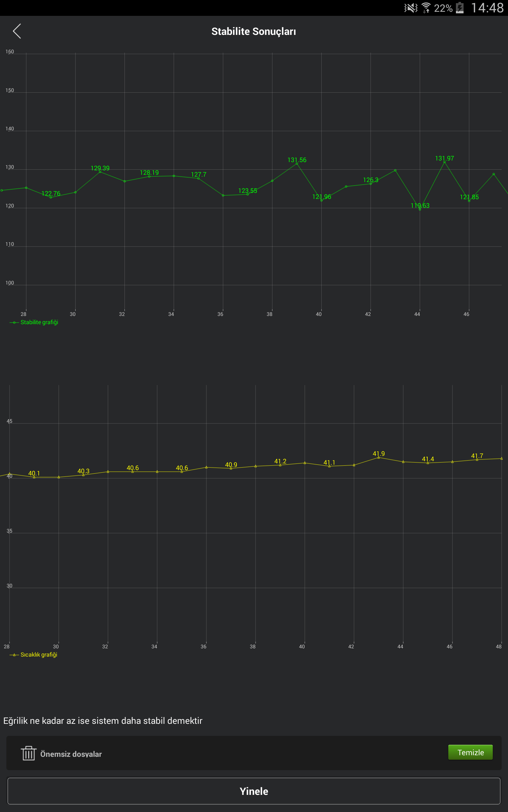Tap the 22% battery percentage
The width and height of the screenshot is (508, 812).
click(x=443, y=8)
